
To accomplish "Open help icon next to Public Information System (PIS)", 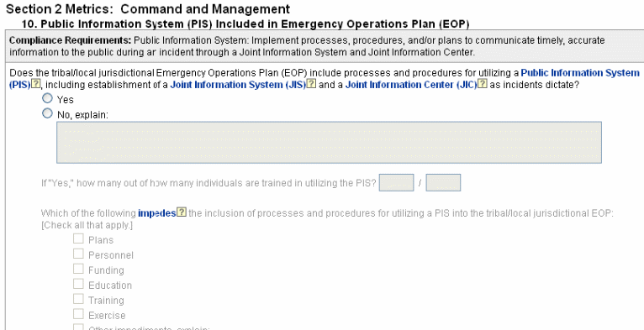I will click(36, 85).
